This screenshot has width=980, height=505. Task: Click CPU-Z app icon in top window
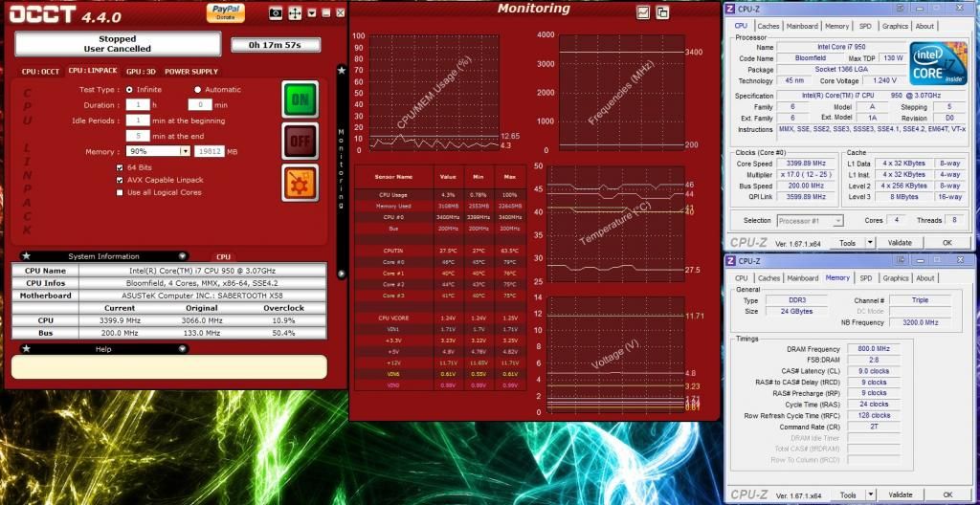point(730,9)
